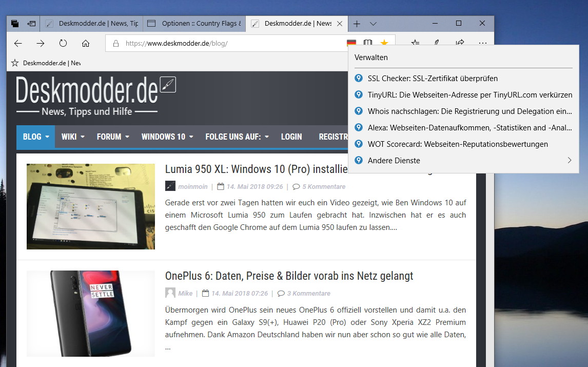This screenshot has height=367, width=588.
Task: Click the Lumia article excerpt text
Action: pos(316,215)
